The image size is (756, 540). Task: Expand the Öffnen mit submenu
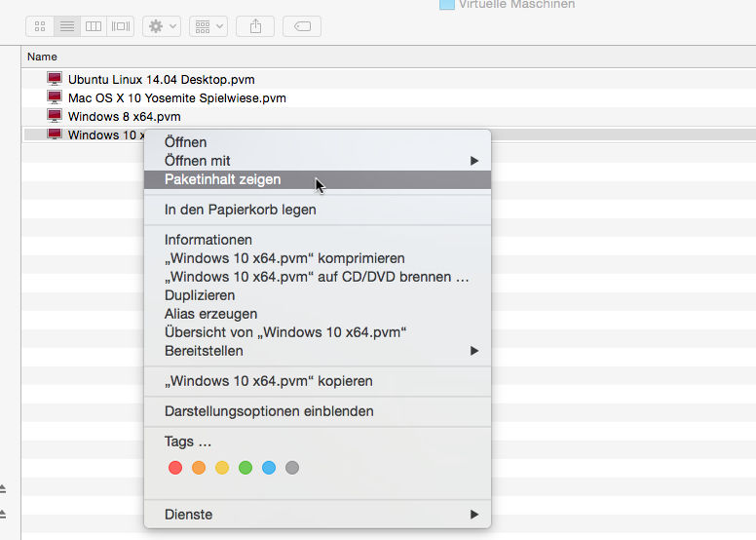318,161
